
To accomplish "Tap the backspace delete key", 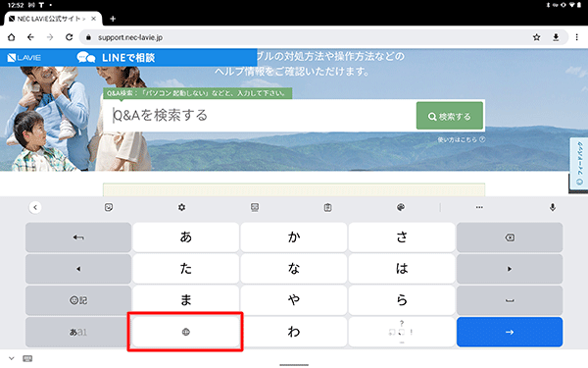I will [510, 237].
